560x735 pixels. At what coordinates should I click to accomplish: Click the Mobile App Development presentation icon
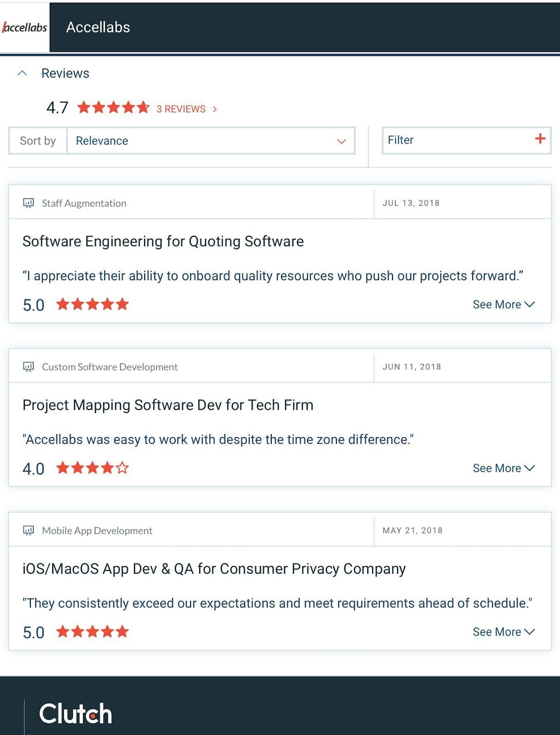[x=28, y=531]
